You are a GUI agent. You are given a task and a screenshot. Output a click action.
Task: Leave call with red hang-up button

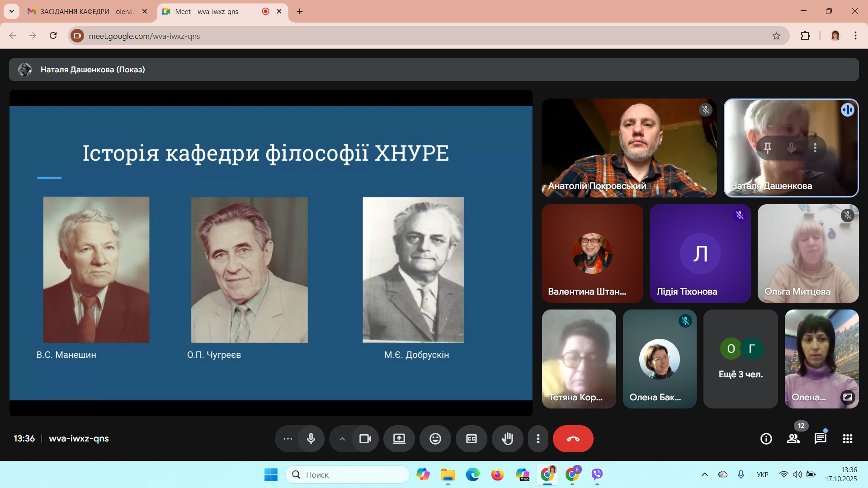[x=573, y=439]
